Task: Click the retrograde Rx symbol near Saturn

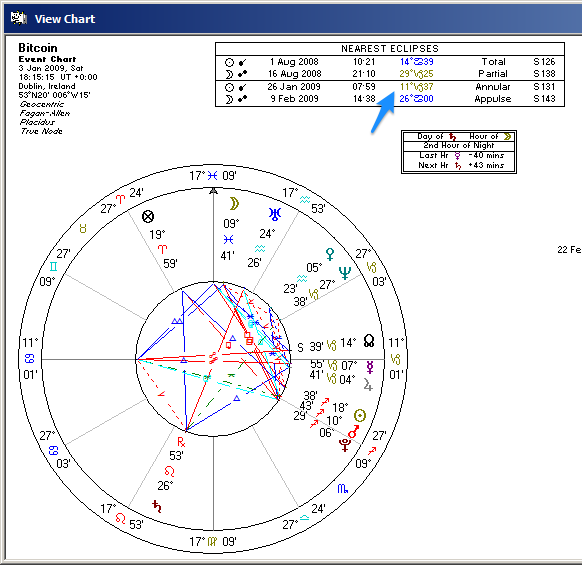Action: pos(181,442)
